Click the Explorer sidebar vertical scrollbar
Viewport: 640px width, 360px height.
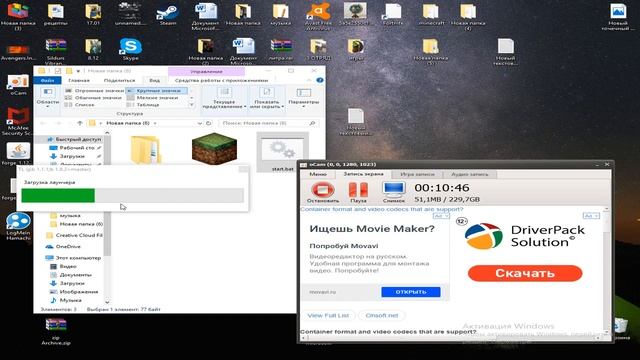point(107,217)
